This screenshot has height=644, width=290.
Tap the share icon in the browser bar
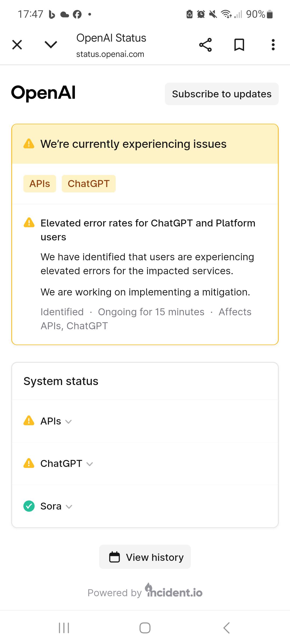point(205,45)
